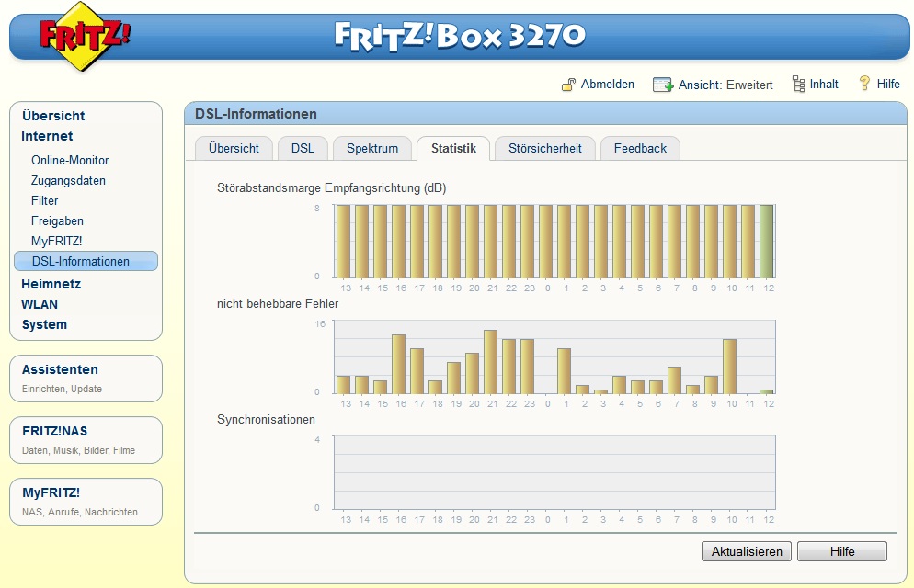
Task: Click the FRITZ! logo icon
Action: click(x=85, y=36)
